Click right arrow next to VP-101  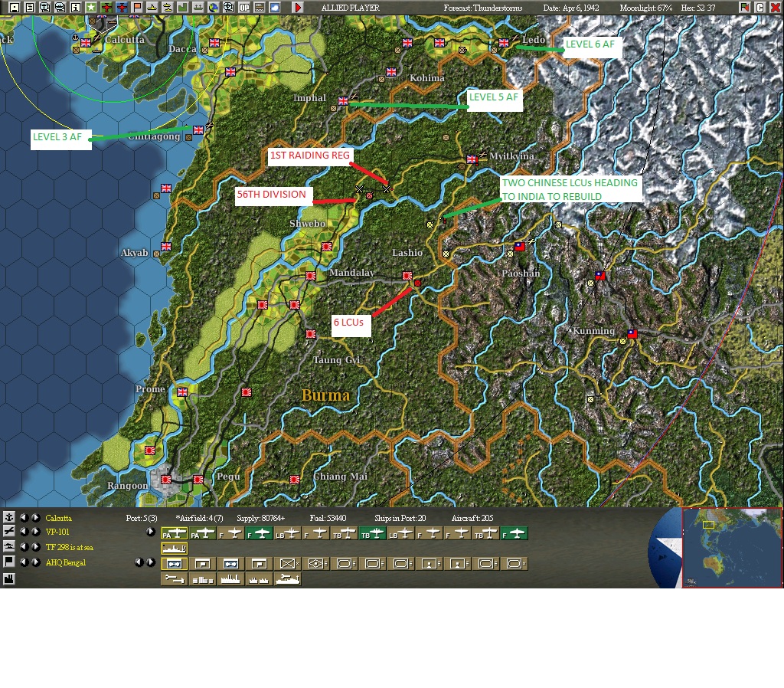tap(36, 532)
